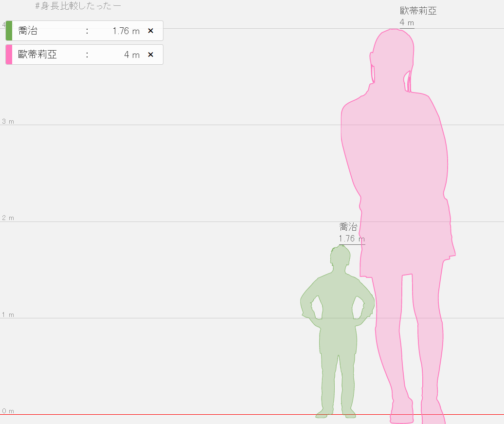Delete the 歐蒂莉亞 entry via its X
Viewport: 504px width, 424px height.
[150, 55]
